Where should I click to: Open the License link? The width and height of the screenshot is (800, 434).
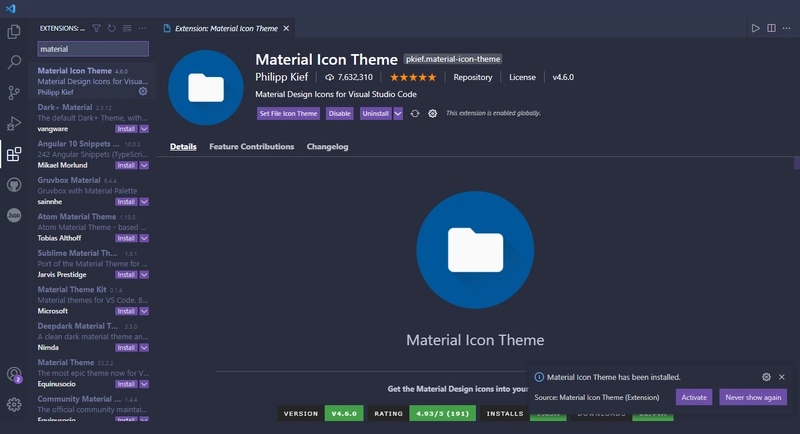pyautogui.click(x=522, y=78)
